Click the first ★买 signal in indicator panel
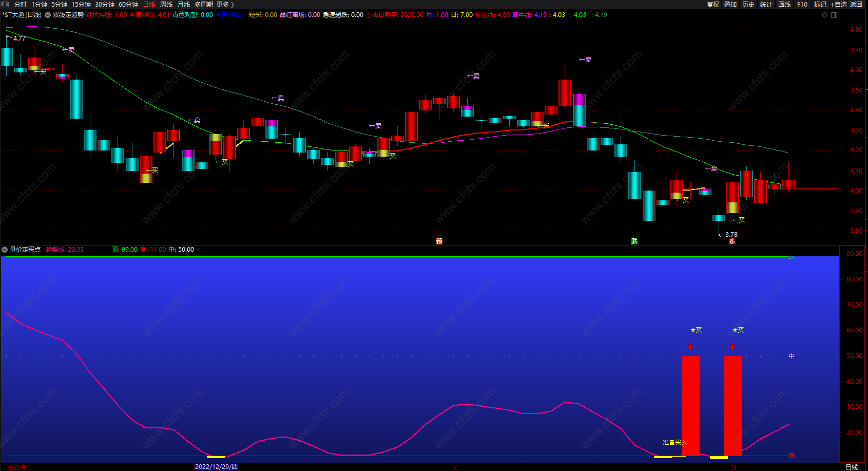This screenshot has width=868, height=471. [x=696, y=330]
